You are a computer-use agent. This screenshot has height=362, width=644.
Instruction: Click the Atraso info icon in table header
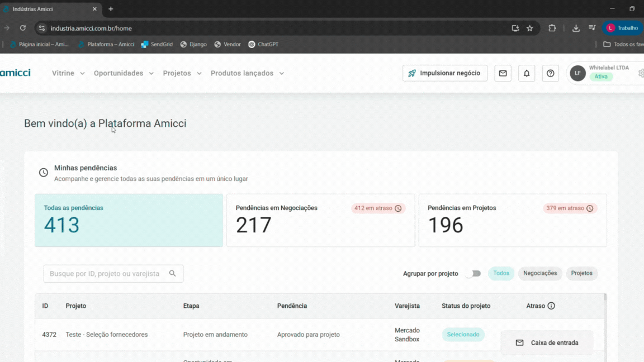click(x=551, y=306)
